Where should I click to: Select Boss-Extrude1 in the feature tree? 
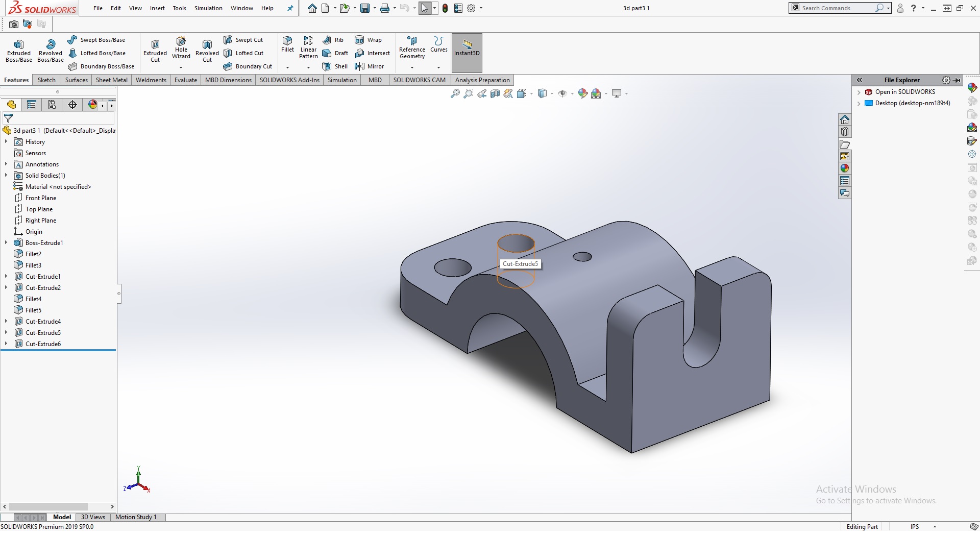tap(44, 243)
